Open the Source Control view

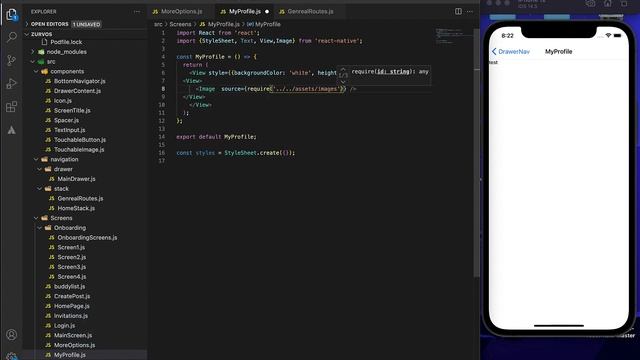[x=11, y=60]
